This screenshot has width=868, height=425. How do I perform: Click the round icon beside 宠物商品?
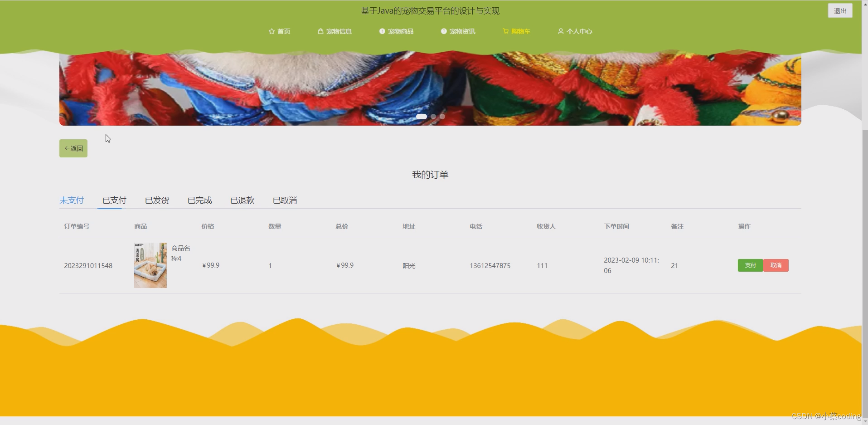[x=382, y=31]
